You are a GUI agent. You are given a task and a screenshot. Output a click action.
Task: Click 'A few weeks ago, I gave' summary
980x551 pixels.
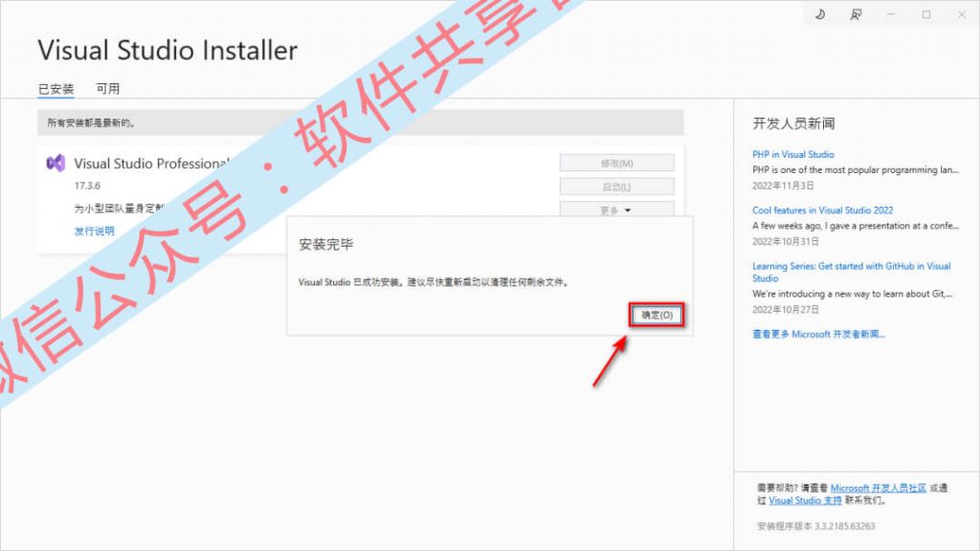point(856,226)
